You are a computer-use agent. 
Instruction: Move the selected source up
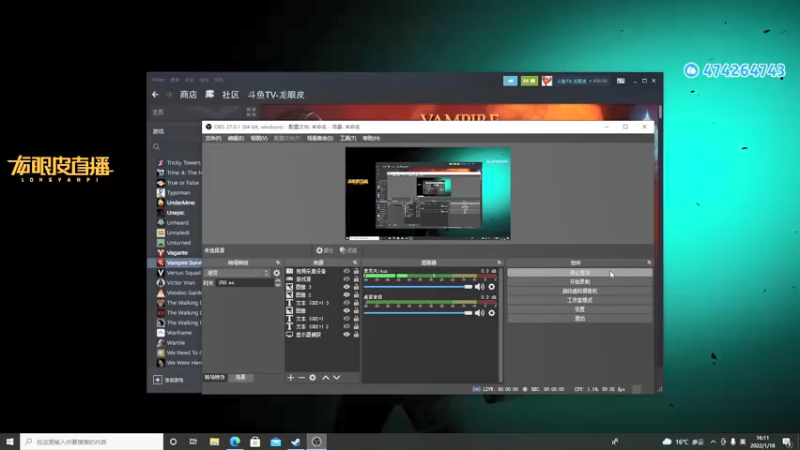click(x=326, y=378)
